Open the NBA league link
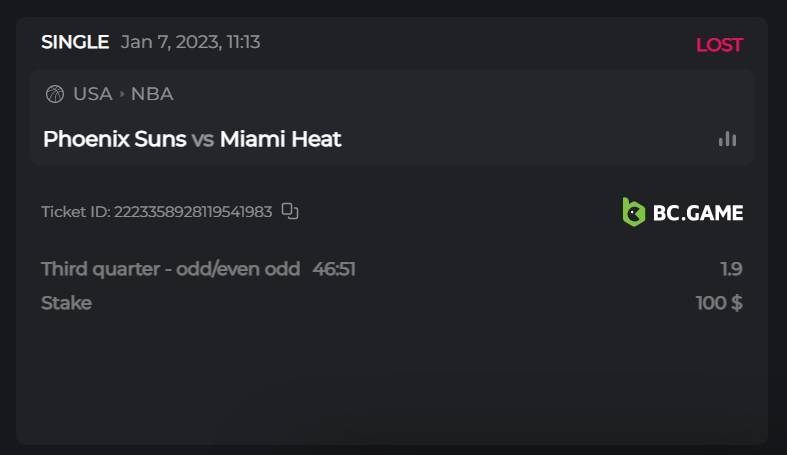This screenshot has width=787, height=455. pyautogui.click(x=152, y=94)
